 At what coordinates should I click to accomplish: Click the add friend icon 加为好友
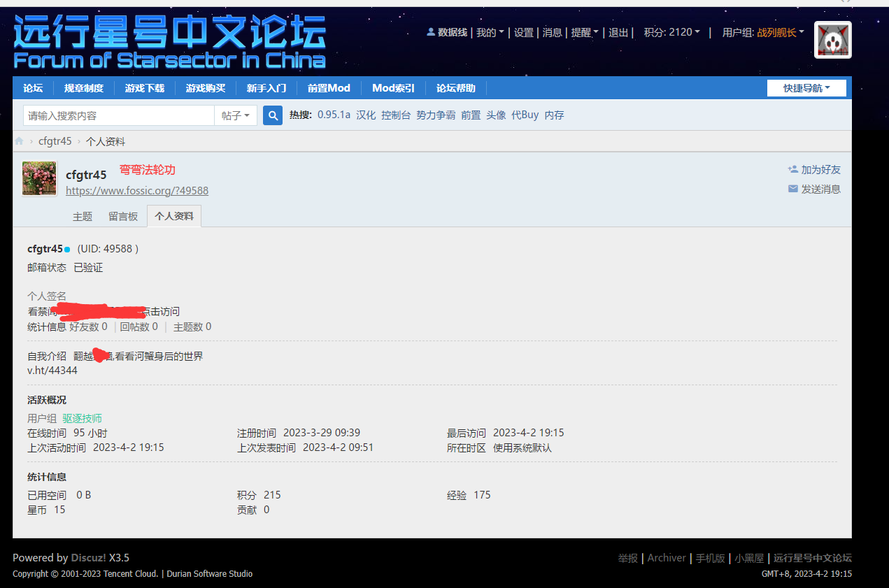pyautogui.click(x=792, y=169)
